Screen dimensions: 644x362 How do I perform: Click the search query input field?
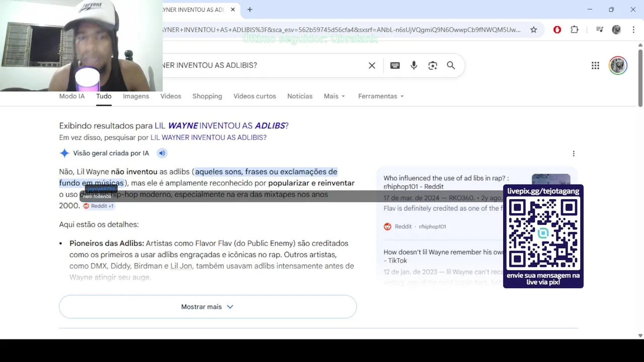coord(262,65)
